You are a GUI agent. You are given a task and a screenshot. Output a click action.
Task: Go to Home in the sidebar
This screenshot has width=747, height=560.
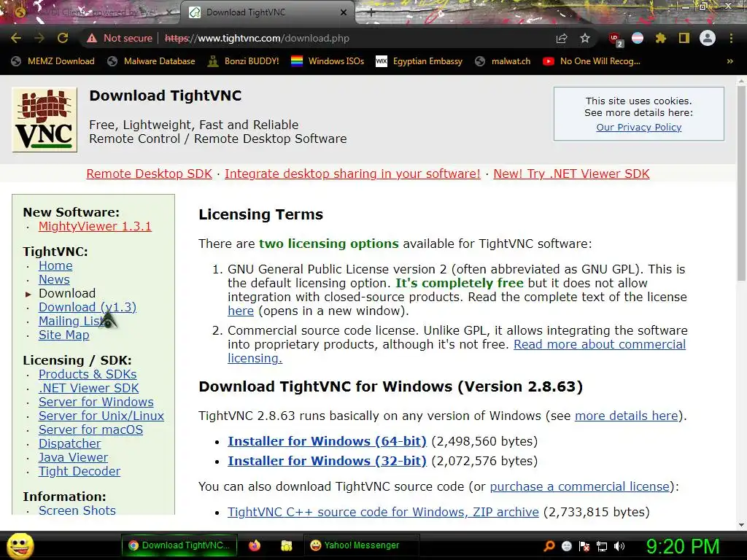tap(55, 265)
